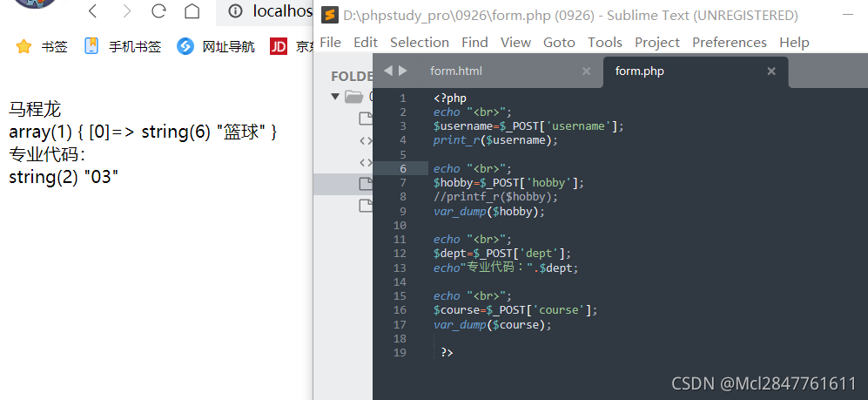Click the Sublime Text app icon
Screen dimensions: 868x400
(x=330, y=16)
